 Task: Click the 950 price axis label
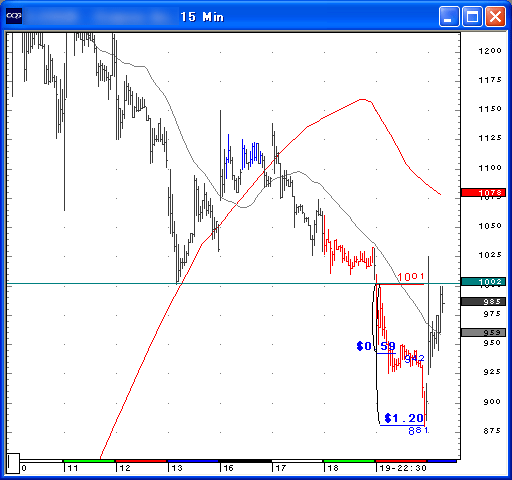tap(492, 343)
